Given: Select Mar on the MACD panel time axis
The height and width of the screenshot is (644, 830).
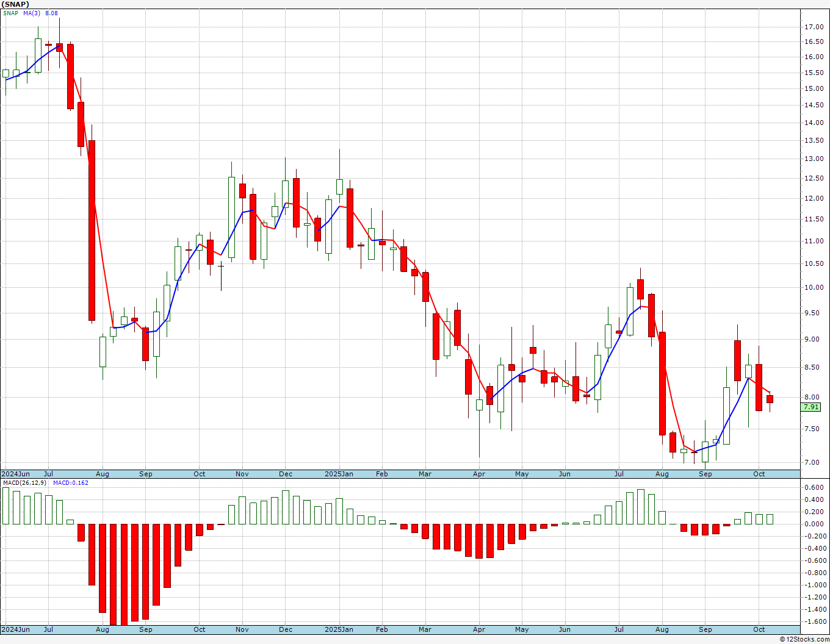Looking at the screenshot, I should pyautogui.click(x=425, y=629).
